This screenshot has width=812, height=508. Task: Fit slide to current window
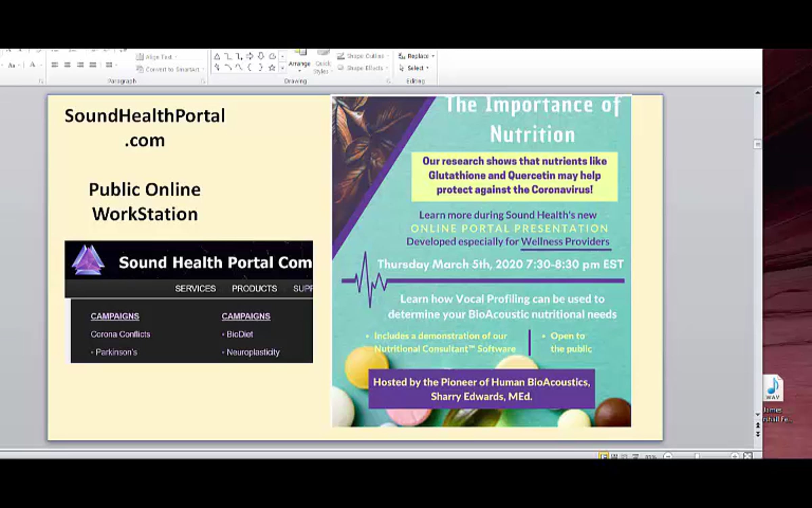click(748, 456)
